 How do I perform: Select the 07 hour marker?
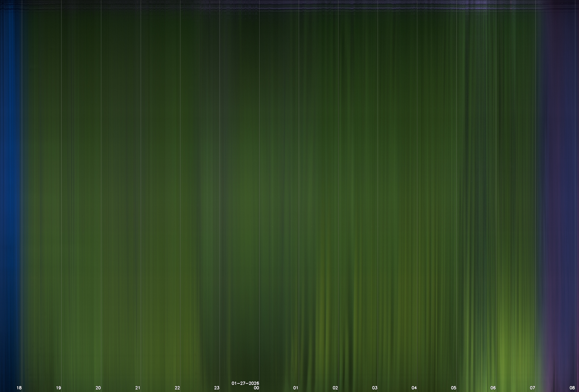point(532,388)
